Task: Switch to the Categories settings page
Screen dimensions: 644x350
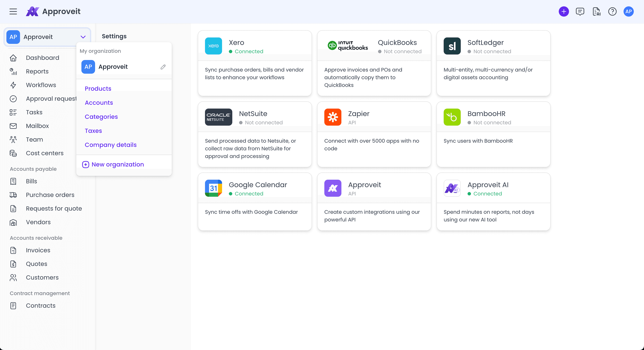Action: tap(101, 117)
